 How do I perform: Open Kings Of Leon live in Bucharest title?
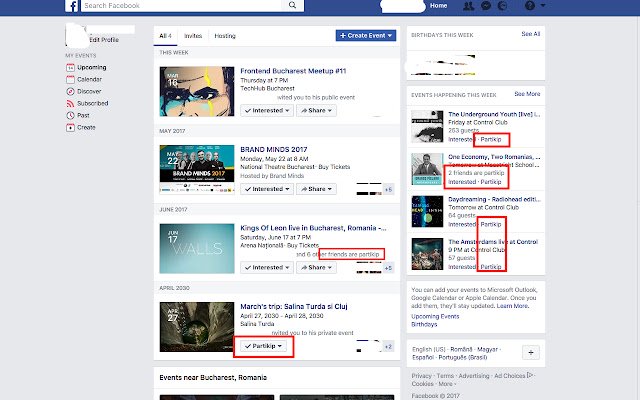tap(313, 228)
